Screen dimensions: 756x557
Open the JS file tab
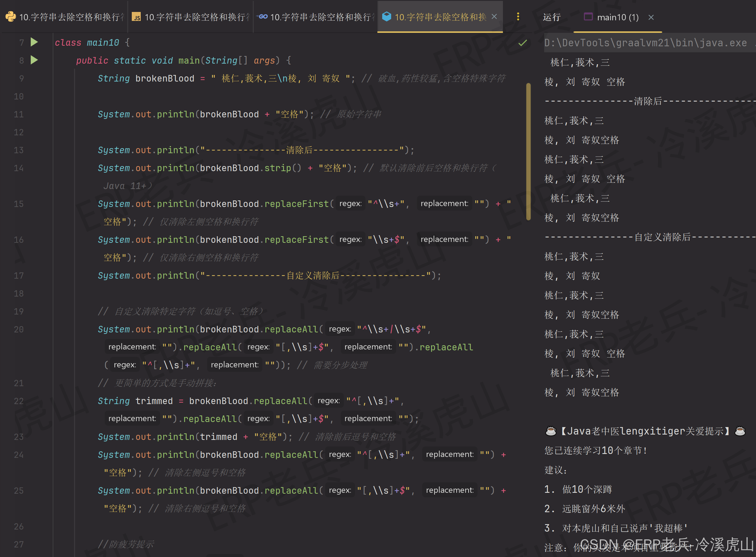point(191,17)
